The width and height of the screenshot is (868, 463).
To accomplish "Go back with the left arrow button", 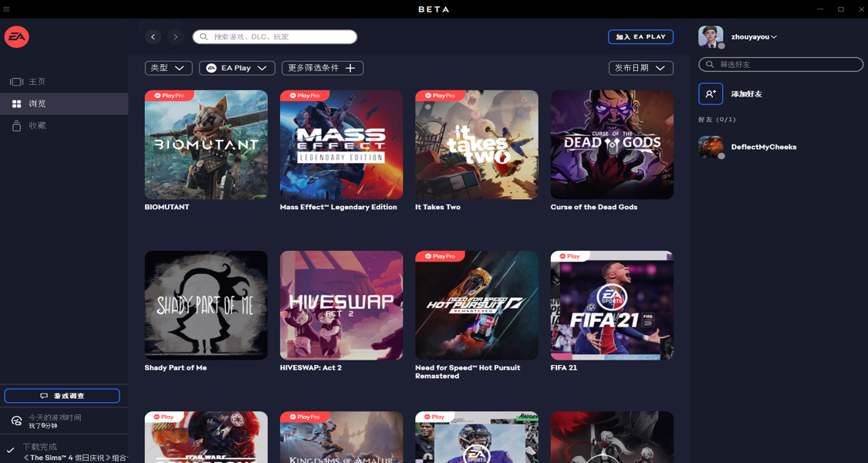I will [153, 37].
